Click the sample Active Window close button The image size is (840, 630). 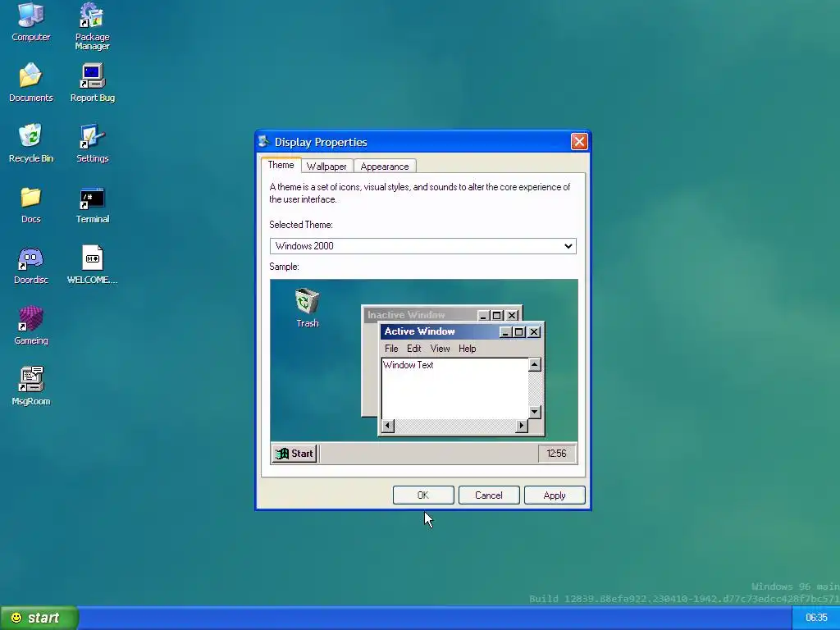[x=534, y=332]
